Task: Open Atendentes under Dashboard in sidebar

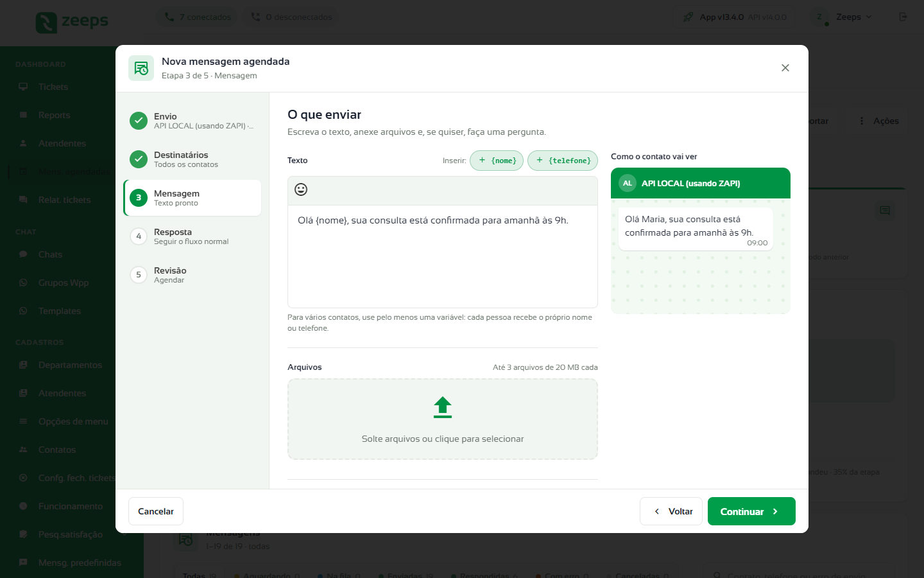Action: pos(62,143)
